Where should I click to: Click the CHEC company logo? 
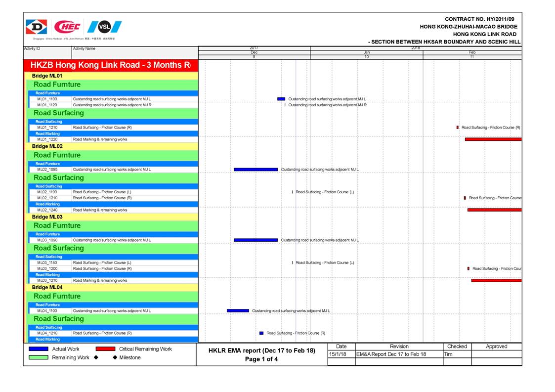coord(67,27)
